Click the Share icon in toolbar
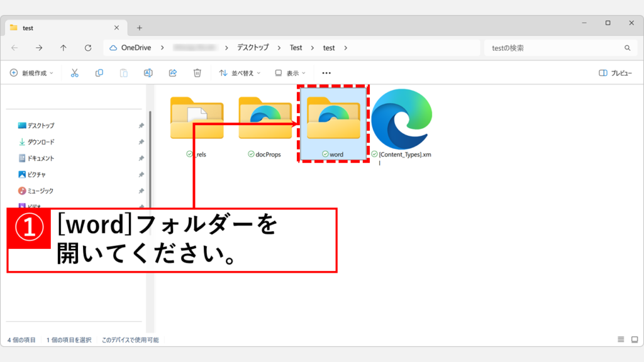This screenshot has width=644, height=362. 173,73
